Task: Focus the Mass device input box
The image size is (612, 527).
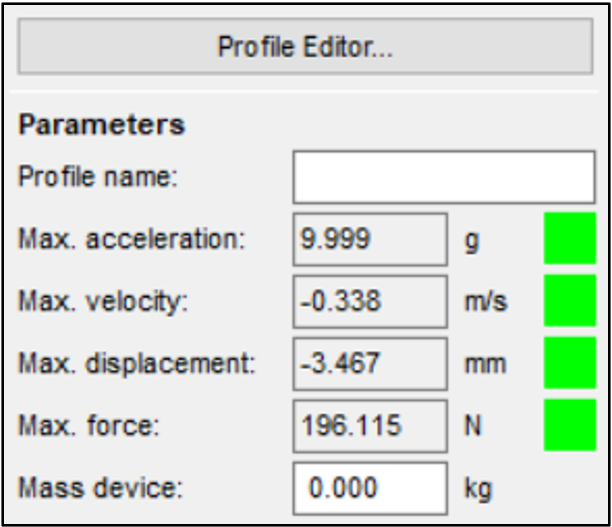Action: [x=370, y=487]
